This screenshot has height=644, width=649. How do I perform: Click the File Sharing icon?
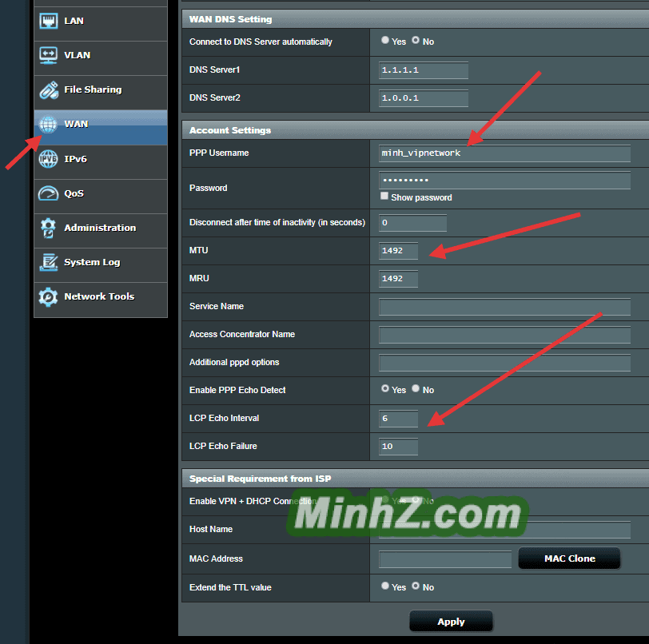click(x=49, y=90)
